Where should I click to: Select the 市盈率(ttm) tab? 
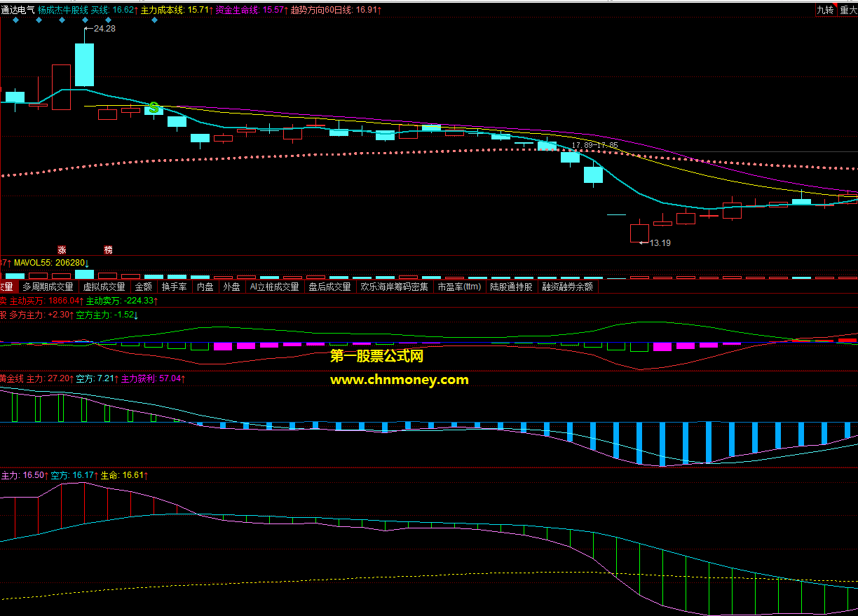(x=459, y=287)
